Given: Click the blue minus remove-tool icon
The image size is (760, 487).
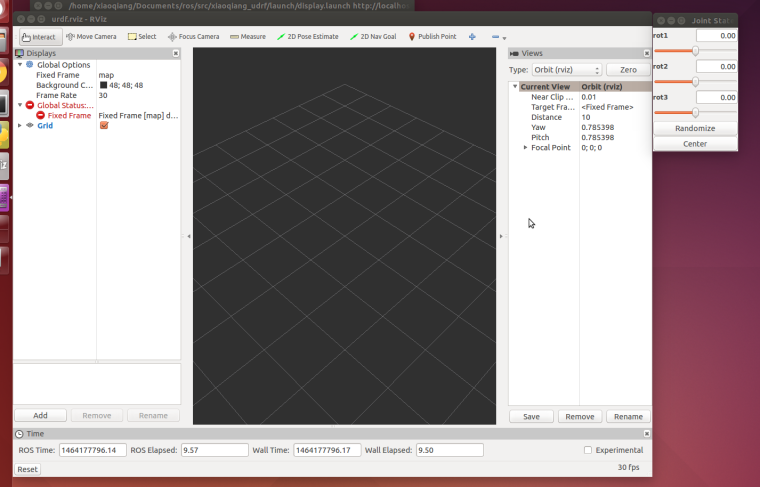Looking at the screenshot, I should (x=495, y=37).
